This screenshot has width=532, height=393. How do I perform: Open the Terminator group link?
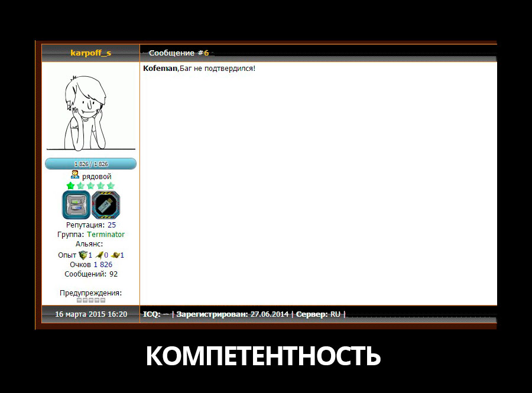click(106, 235)
